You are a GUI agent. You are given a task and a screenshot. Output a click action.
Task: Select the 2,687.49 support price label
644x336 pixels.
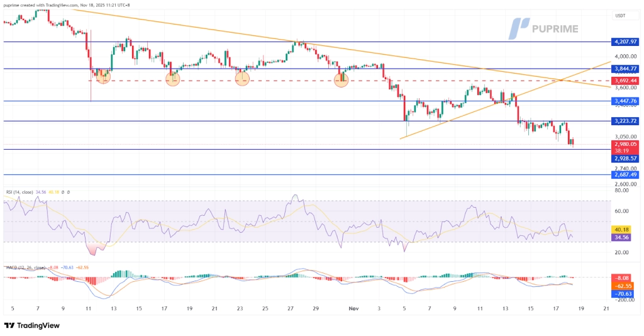tap(625, 174)
